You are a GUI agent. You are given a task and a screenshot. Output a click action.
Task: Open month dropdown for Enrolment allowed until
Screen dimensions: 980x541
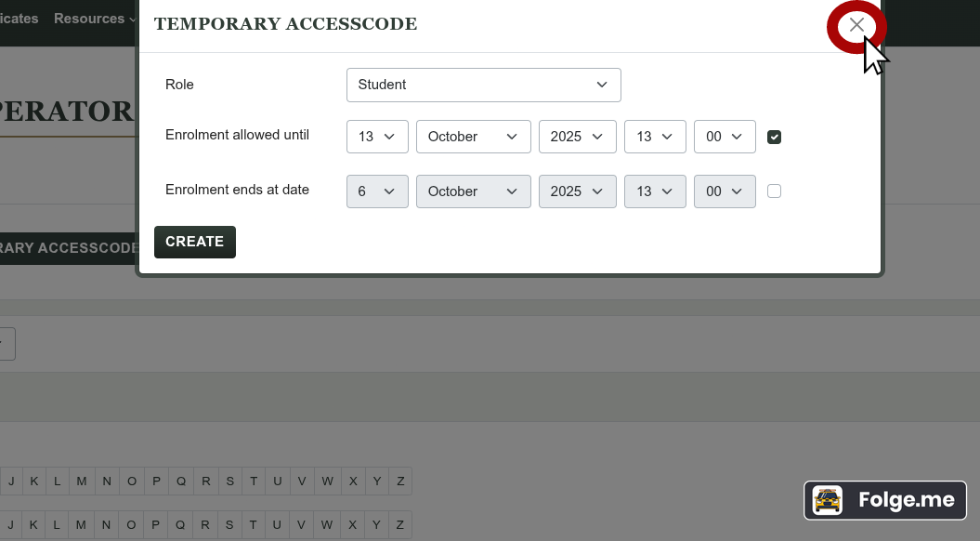click(x=473, y=137)
